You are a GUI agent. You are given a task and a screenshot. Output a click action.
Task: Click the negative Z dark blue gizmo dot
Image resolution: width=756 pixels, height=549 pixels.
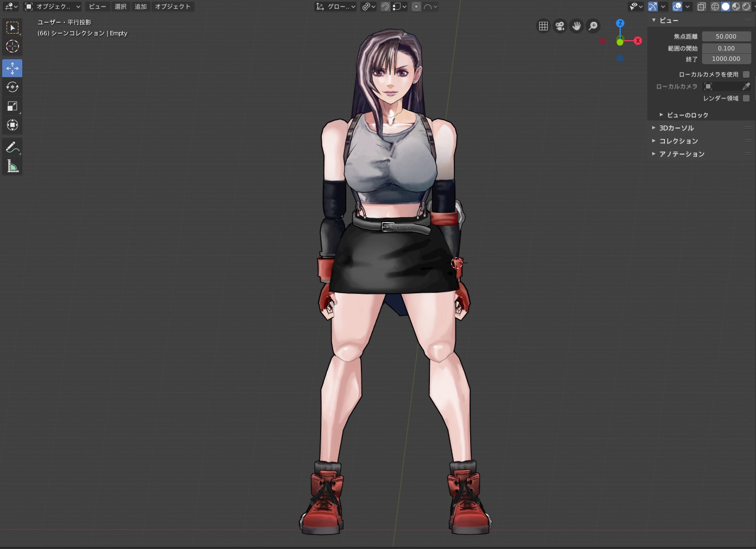click(620, 58)
